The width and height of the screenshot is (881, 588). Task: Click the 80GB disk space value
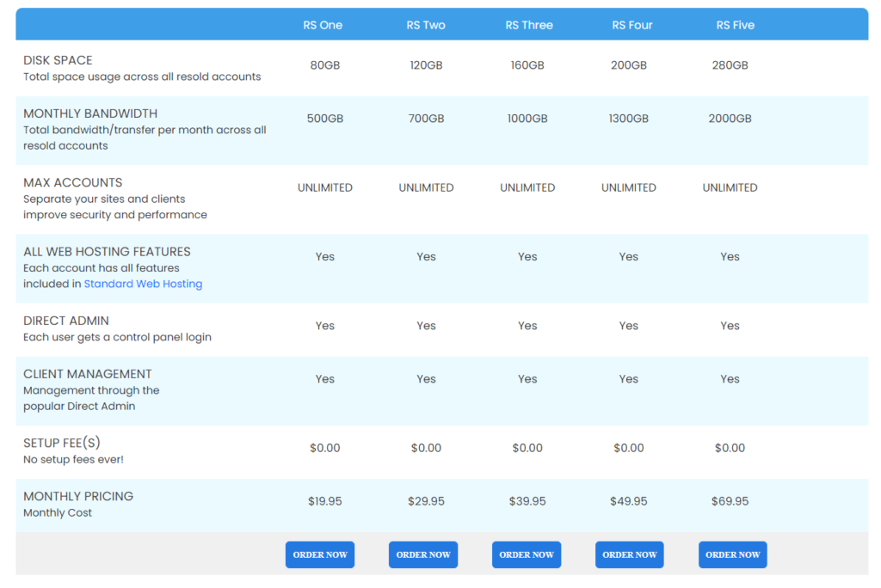[x=324, y=65]
